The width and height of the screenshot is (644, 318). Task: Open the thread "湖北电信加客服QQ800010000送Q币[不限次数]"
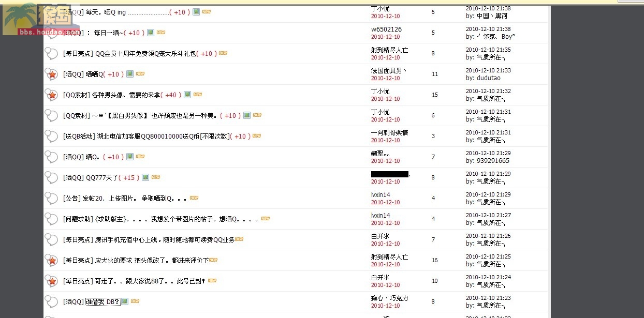[x=164, y=136]
